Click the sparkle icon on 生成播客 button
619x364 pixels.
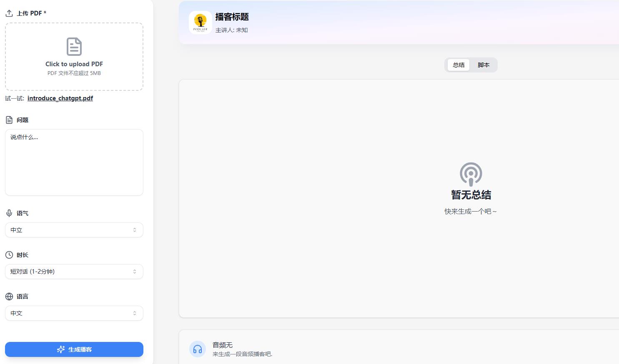click(x=61, y=349)
